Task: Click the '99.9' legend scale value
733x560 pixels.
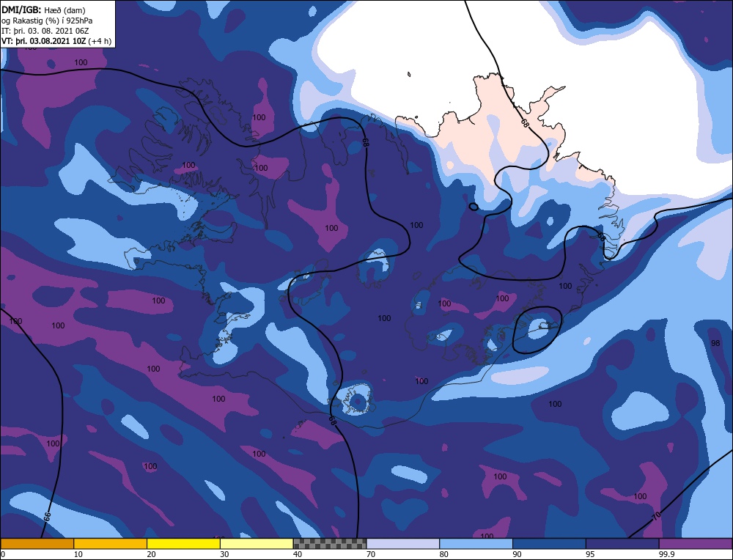Action: click(x=666, y=554)
